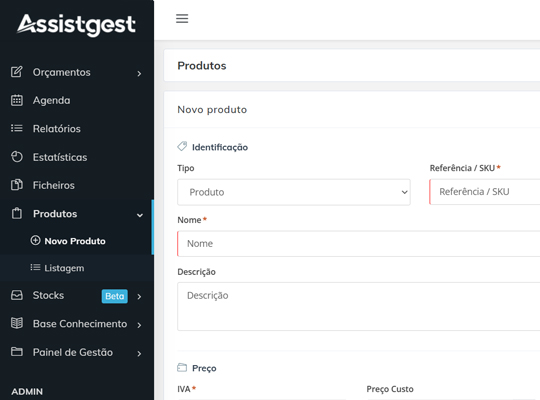Click the Preço Custo field label

pos(390,389)
